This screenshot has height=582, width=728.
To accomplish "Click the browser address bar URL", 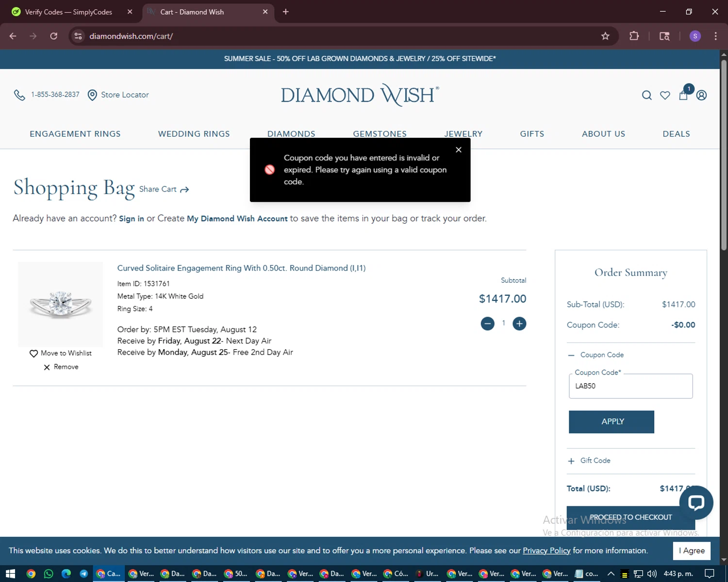I will [x=131, y=36].
